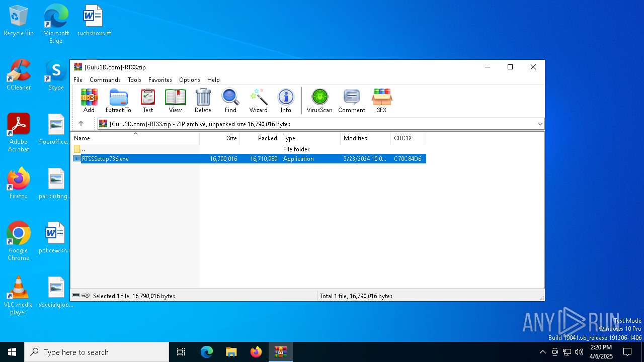644x362 pixels.
Task: Sort by Modified column header
Action: pos(366,138)
